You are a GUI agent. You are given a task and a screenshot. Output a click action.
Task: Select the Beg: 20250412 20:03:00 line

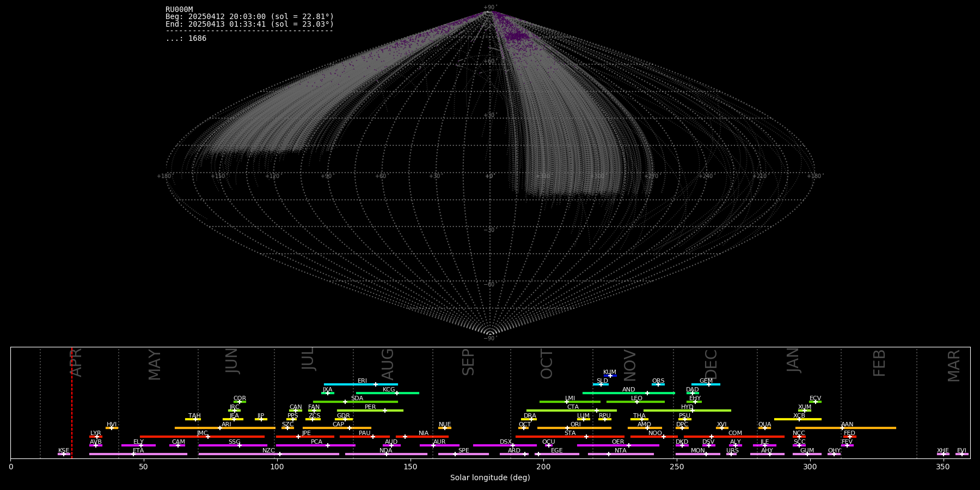click(x=249, y=17)
